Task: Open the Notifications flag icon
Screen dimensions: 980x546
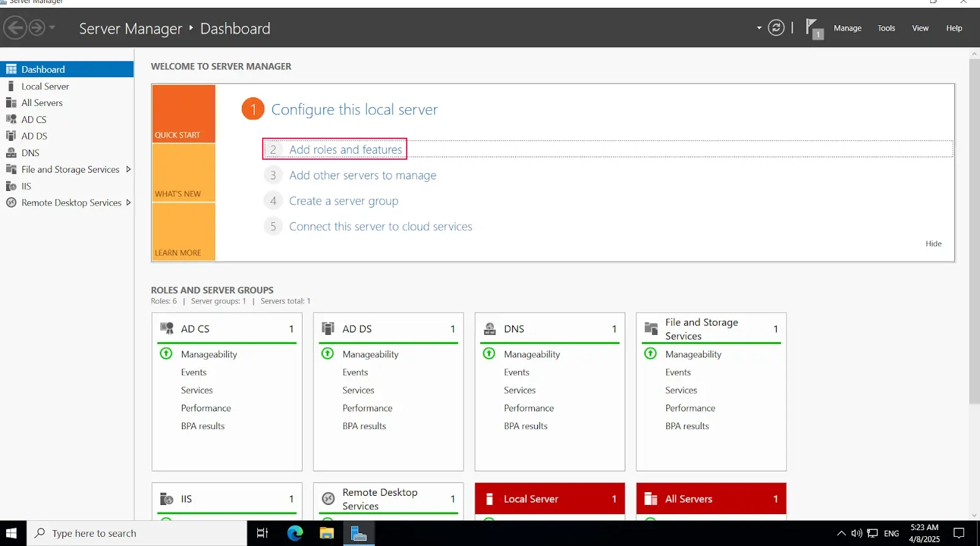Action: (x=814, y=28)
